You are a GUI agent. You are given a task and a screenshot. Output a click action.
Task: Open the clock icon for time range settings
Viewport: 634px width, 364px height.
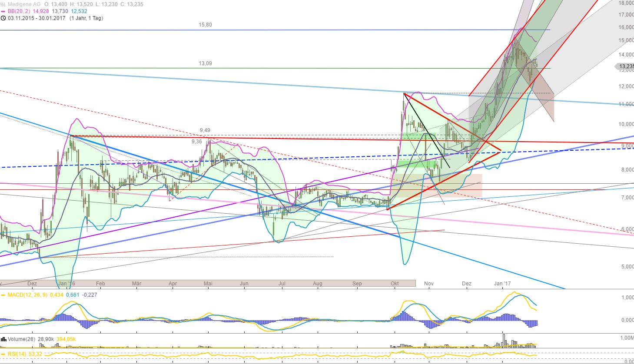[x=3, y=18]
